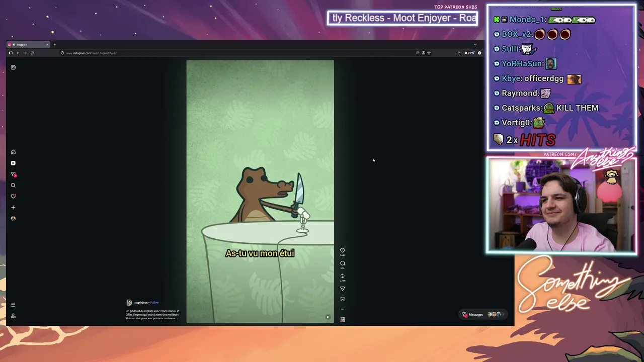Follow the stophdeux account
Screen dimensions: 644x362
(x=154, y=303)
